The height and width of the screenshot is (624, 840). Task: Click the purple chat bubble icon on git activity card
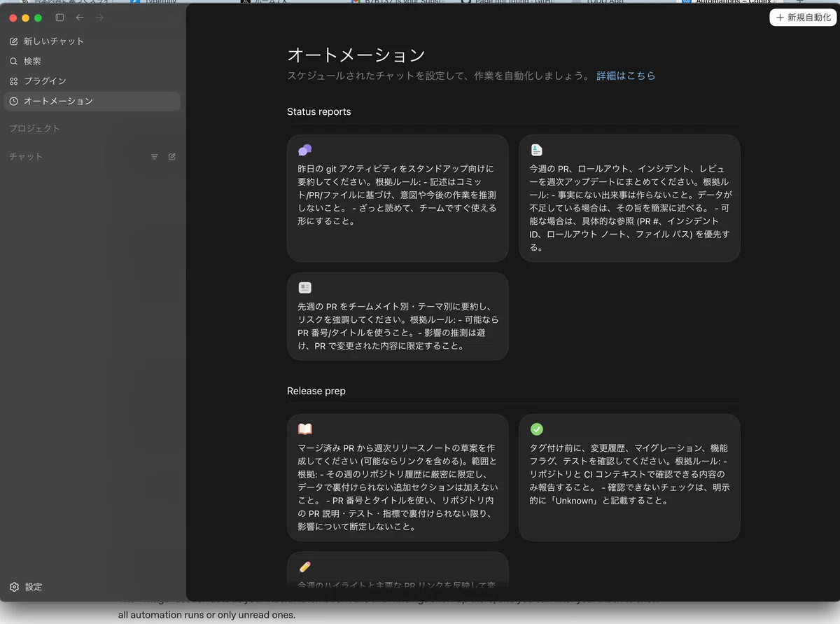click(x=304, y=150)
